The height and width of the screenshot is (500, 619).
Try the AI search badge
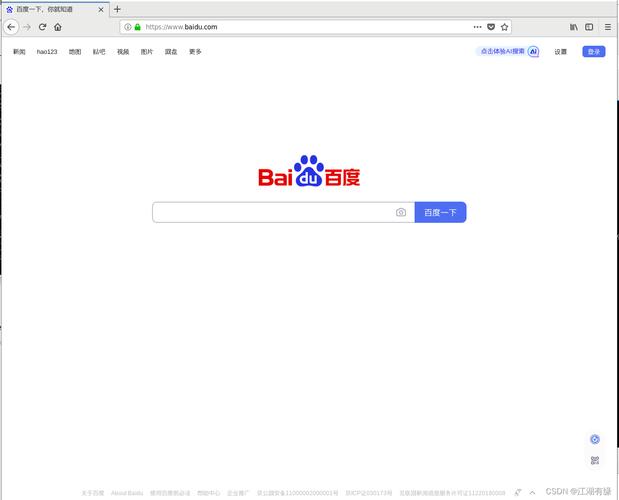point(509,51)
